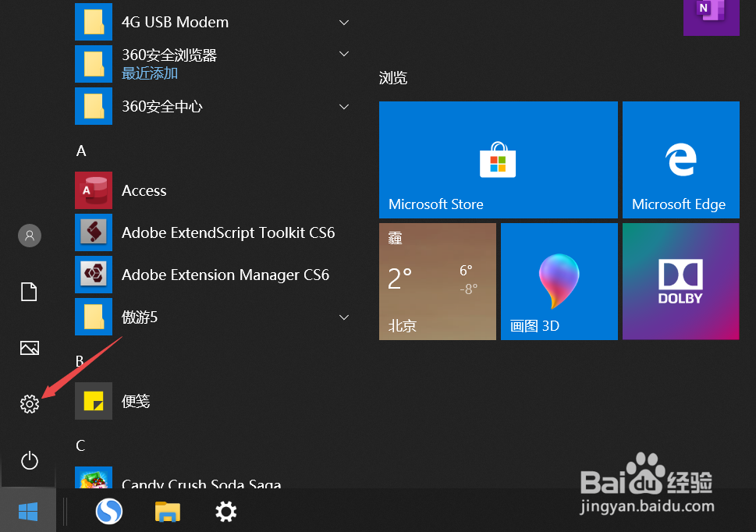
Task: Click the Windows Start button
Action: point(28,511)
